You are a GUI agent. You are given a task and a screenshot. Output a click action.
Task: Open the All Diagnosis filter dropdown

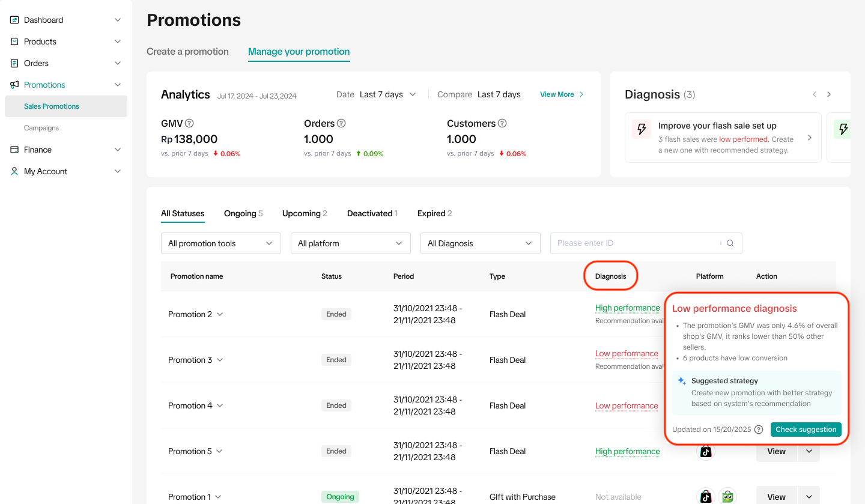click(x=480, y=243)
